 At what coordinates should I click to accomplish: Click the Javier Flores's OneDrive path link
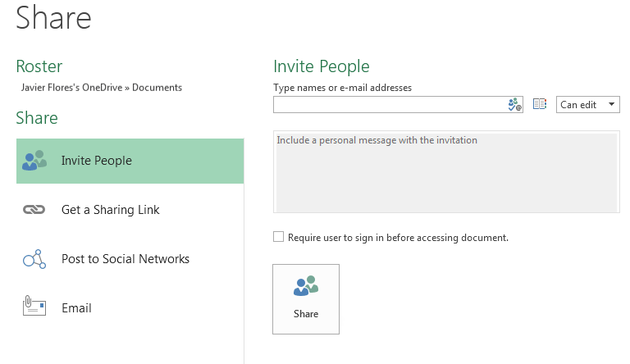pos(71,88)
